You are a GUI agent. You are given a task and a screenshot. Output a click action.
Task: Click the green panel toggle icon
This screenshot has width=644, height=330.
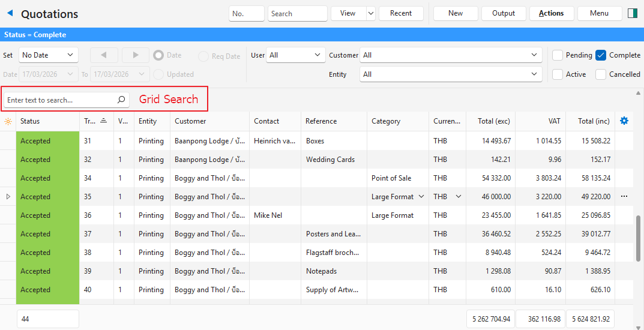(633, 13)
